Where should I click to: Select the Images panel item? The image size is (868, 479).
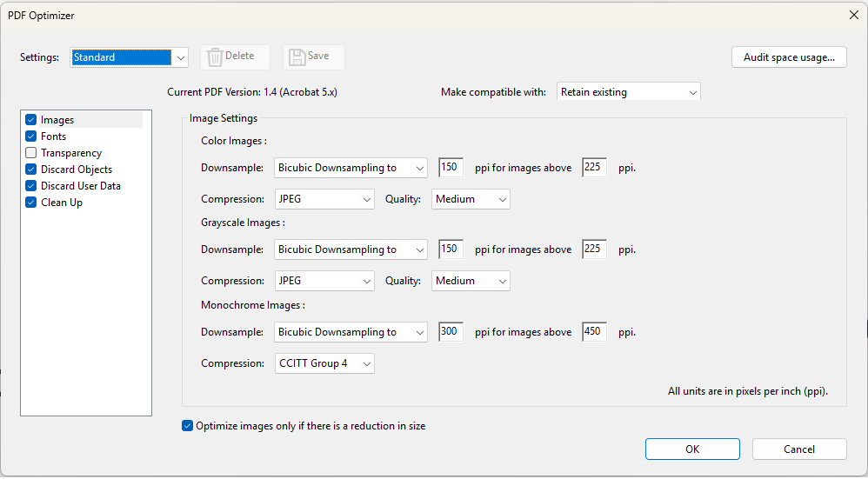(x=57, y=120)
